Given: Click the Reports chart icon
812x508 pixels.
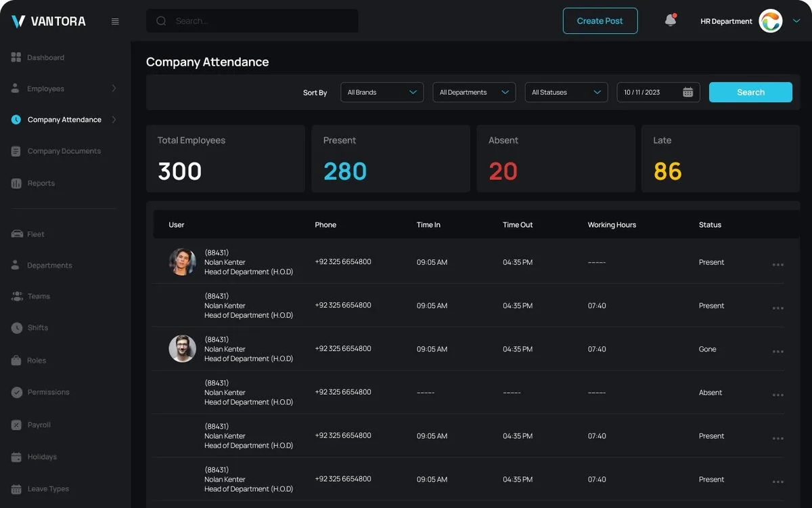Looking at the screenshot, I should tap(16, 183).
